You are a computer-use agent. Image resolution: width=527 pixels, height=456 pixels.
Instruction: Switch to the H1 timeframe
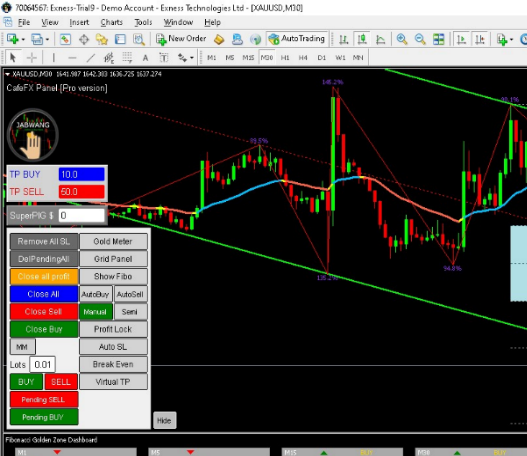tap(285, 58)
